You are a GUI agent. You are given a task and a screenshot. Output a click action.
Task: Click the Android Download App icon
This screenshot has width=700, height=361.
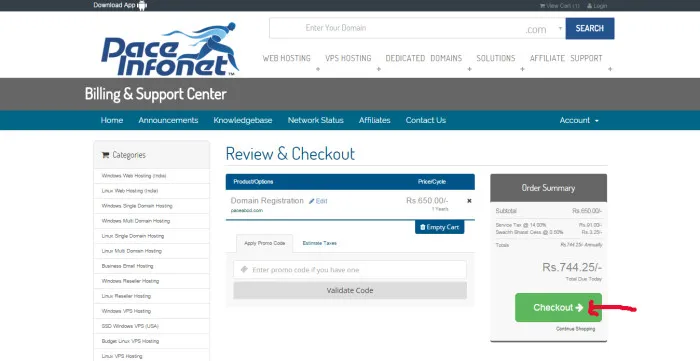142,5
